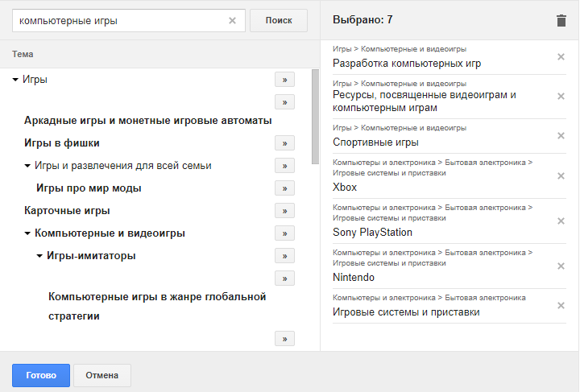Collapse the 'Игры' tree node
Screen dimensions: 580x392
[16, 80]
